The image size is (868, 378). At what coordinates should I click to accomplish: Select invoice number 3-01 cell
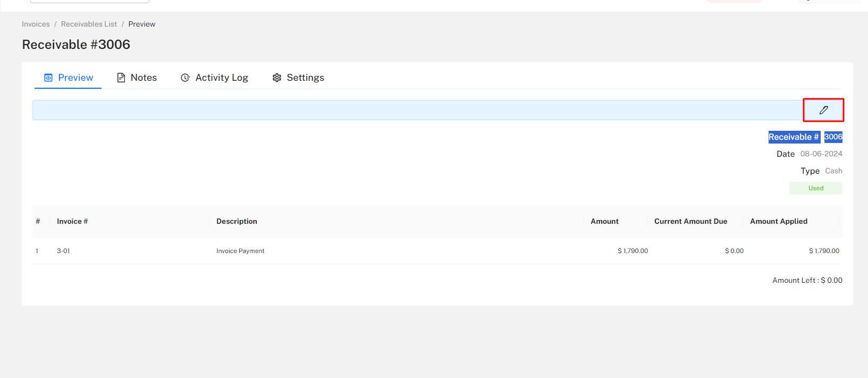coord(63,251)
